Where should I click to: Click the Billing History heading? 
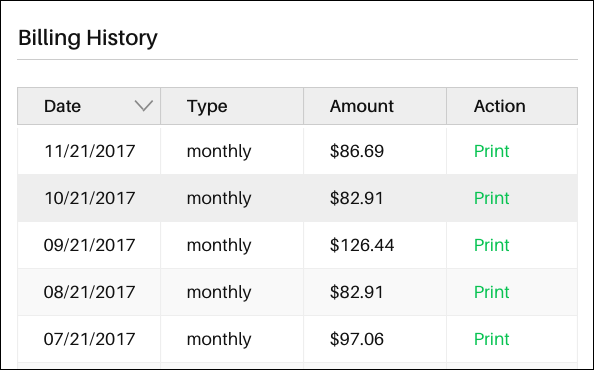(x=88, y=38)
